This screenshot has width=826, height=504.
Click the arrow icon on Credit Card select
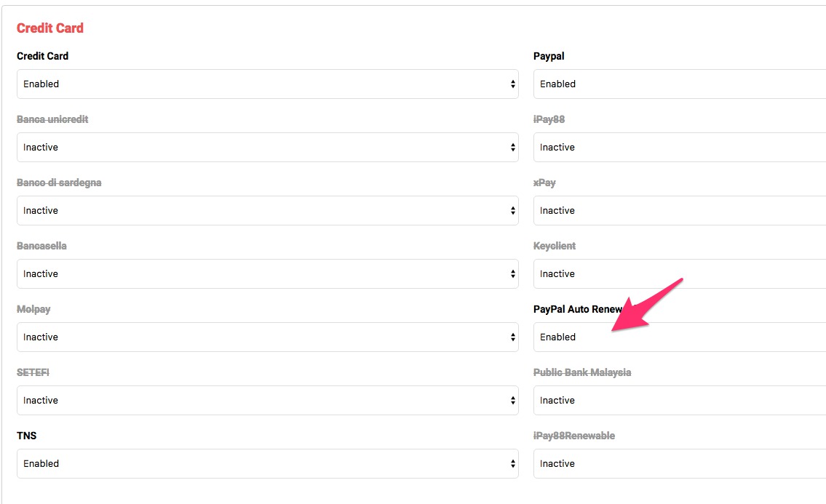point(513,84)
